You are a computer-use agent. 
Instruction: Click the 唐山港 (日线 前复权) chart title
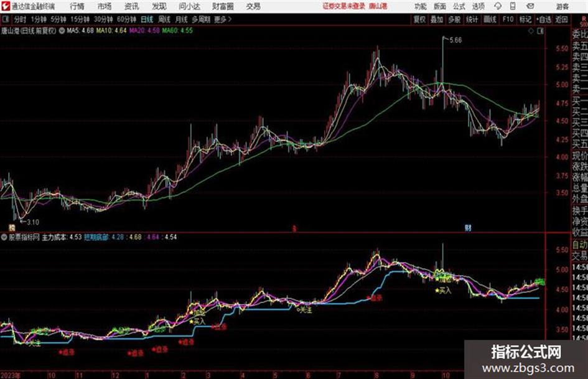29,30
